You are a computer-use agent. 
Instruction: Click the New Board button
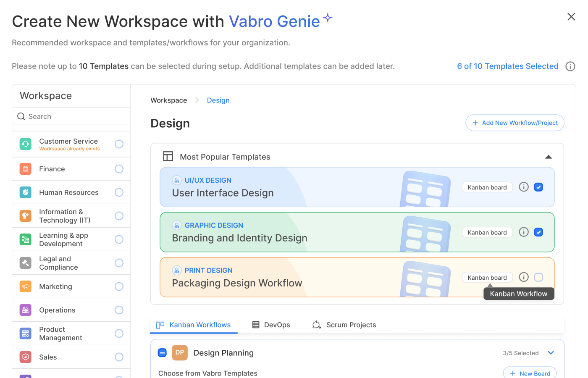point(530,373)
